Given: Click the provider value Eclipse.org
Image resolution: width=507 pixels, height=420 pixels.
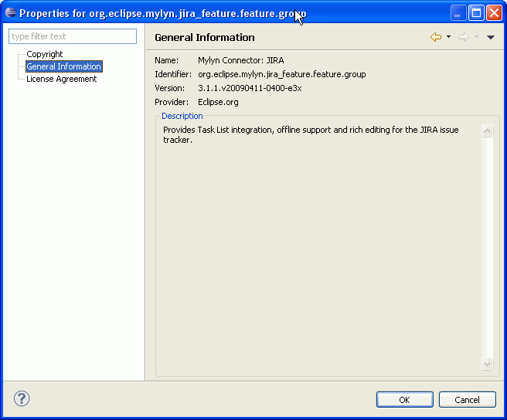Looking at the screenshot, I should (x=218, y=102).
